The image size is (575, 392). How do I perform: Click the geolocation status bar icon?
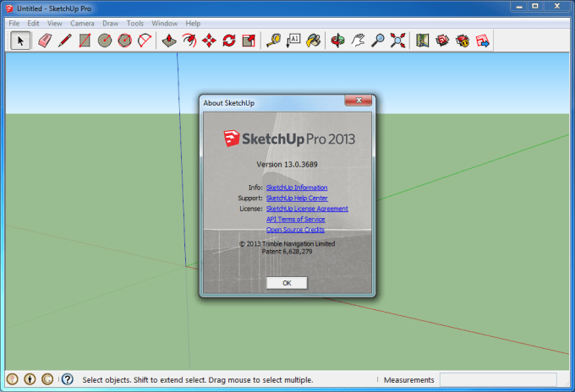click(13, 379)
